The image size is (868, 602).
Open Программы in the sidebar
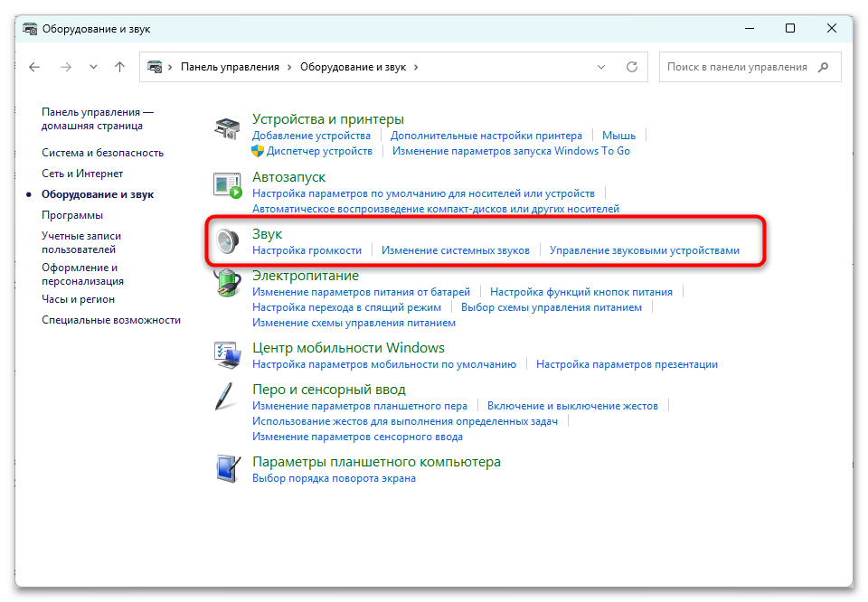72,215
